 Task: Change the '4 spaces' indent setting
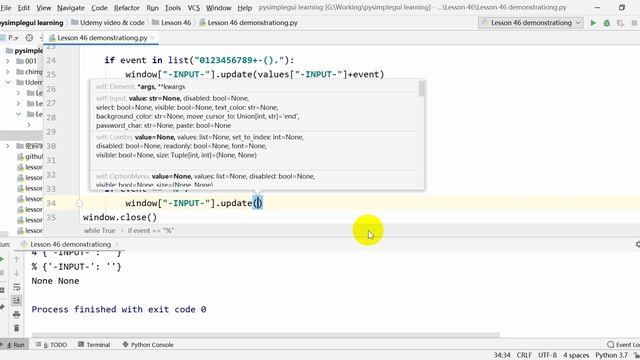coord(576,355)
